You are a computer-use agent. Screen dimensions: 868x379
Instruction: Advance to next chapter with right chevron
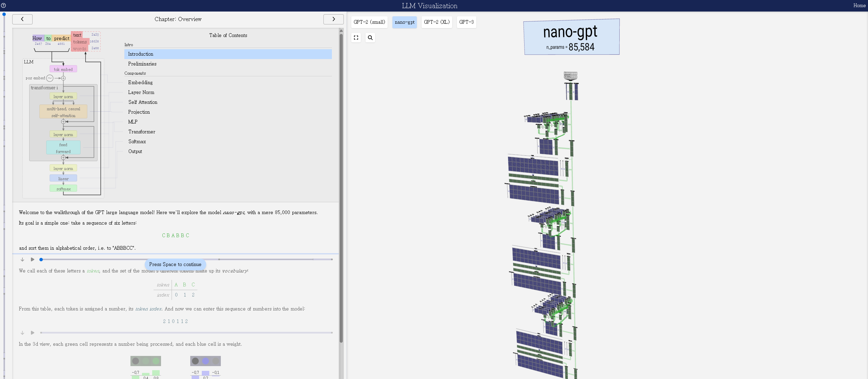tap(333, 19)
